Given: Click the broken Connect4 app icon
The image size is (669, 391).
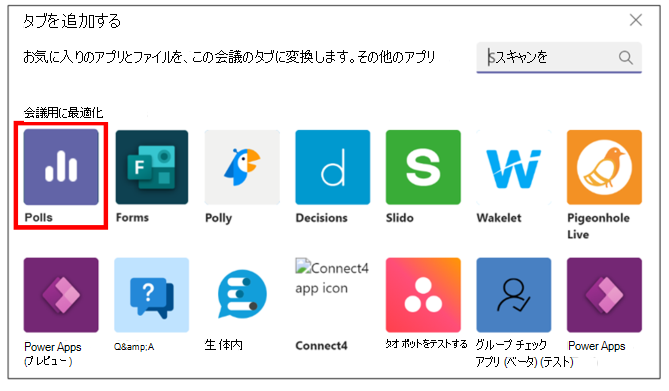Looking at the screenshot, I should click(x=332, y=277).
